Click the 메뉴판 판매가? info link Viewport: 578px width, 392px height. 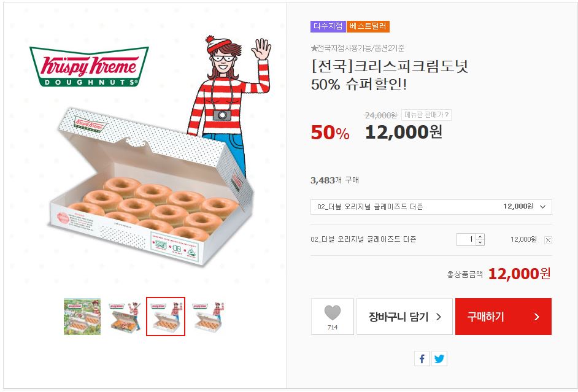pos(426,115)
